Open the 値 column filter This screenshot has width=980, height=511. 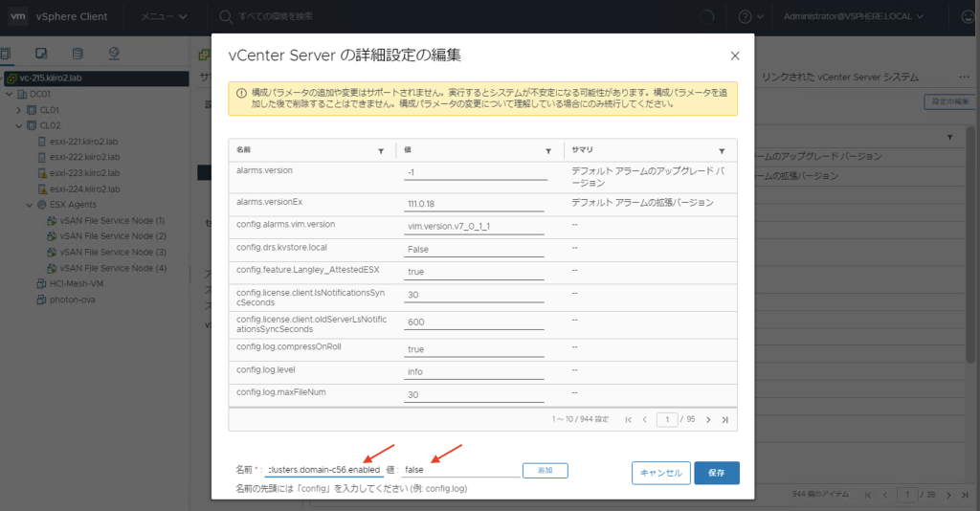(548, 151)
